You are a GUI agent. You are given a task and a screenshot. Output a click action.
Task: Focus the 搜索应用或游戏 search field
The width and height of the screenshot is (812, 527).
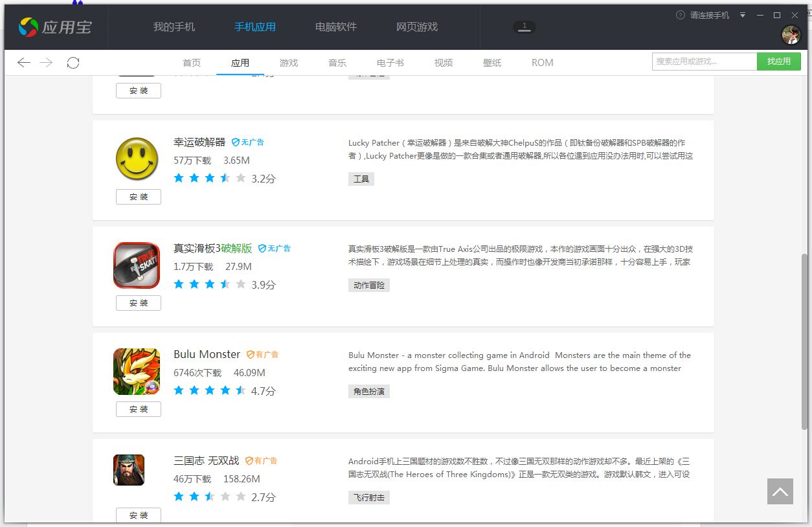pyautogui.click(x=704, y=62)
